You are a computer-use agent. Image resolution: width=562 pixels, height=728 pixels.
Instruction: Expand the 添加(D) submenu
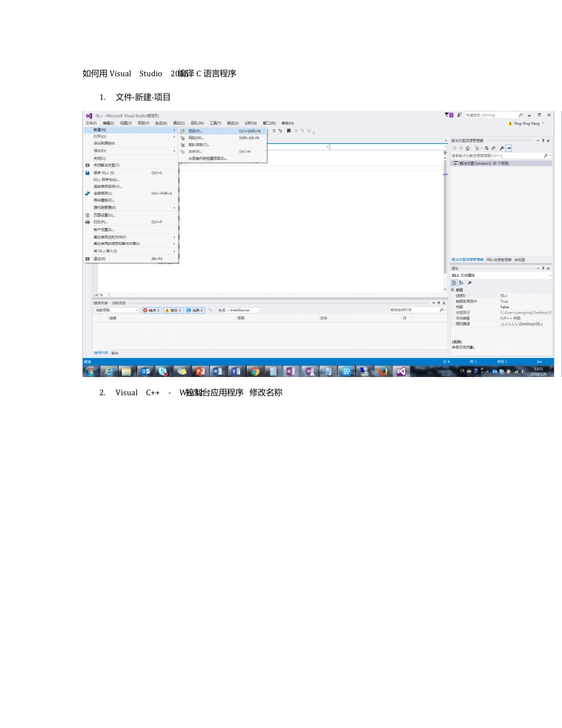tap(131, 151)
